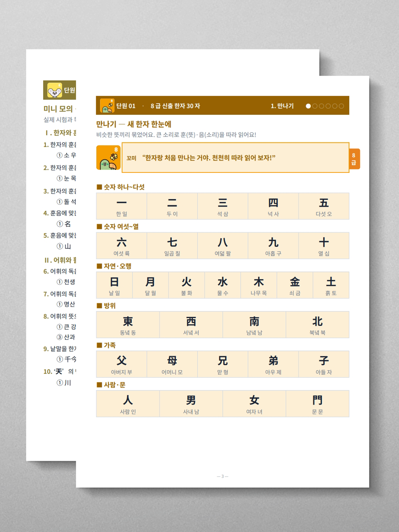Click the '꼬미' speaker name in the speech box
The image size is (399, 532).
132,158
